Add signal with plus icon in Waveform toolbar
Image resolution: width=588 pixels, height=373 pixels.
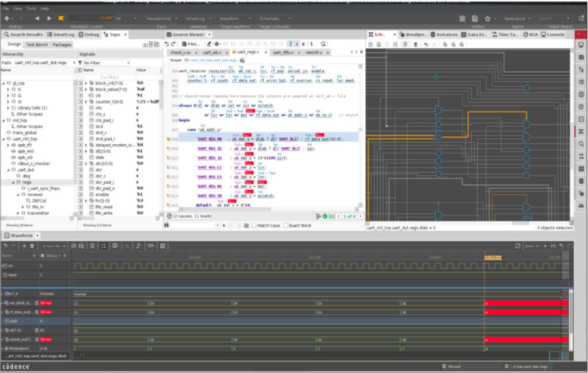click(24, 246)
